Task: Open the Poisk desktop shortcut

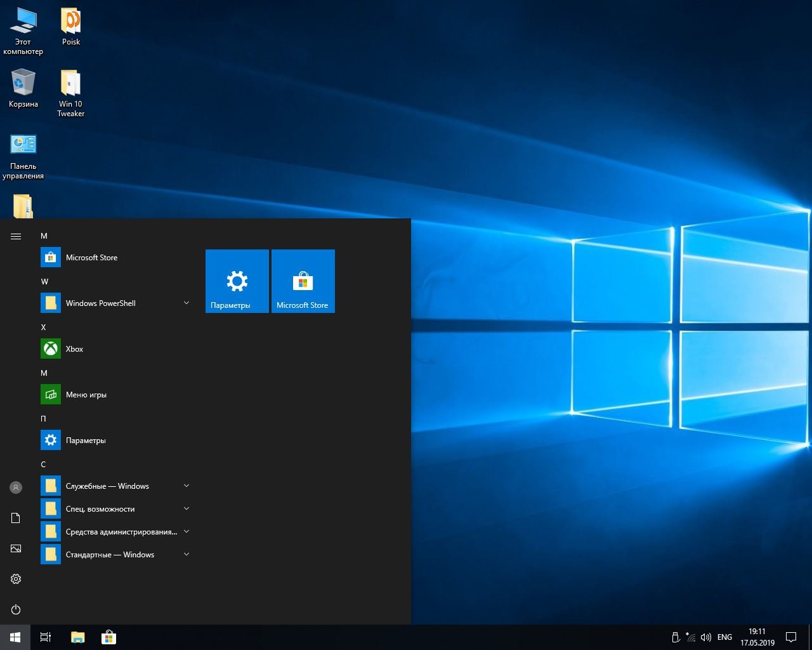Action: click(x=70, y=27)
